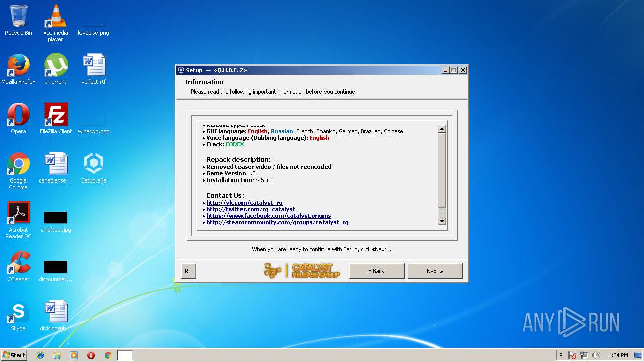Open the twitter.com/rg_catalyst link
644x362 pixels.
click(251, 209)
